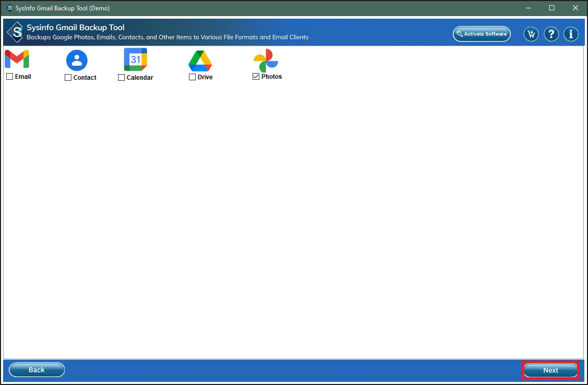Click the Activate Software button
Screen dimensions: 588x385
(482, 34)
